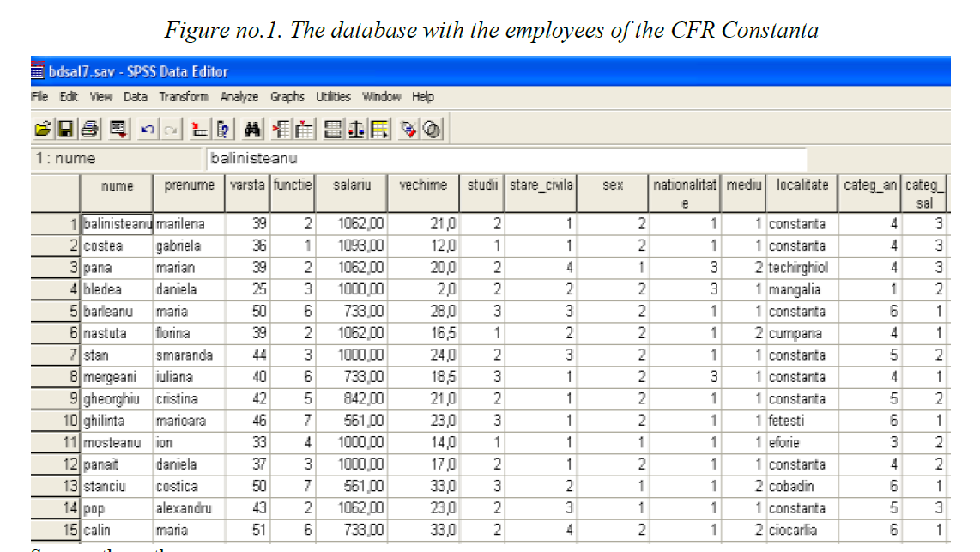980x552 pixels.
Task: Open the Analyze menu
Action: (x=239, y=97)
